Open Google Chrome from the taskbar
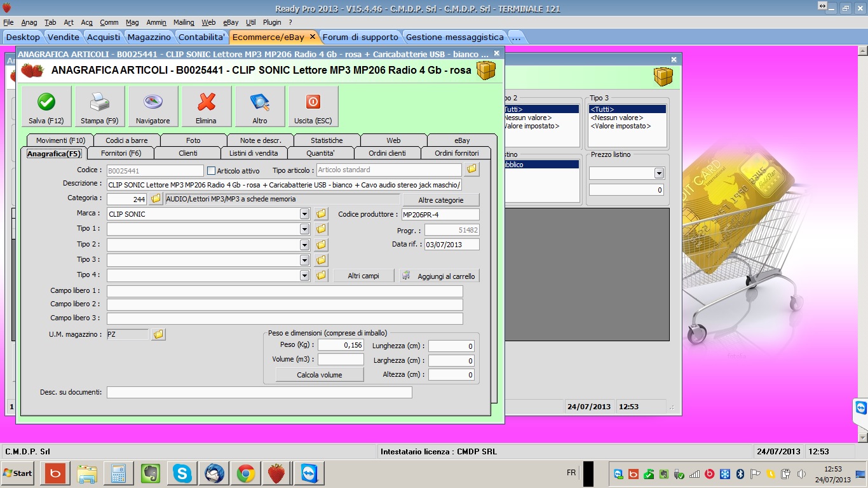This screenshot has height=488, width=868. (x=246, y=473)
